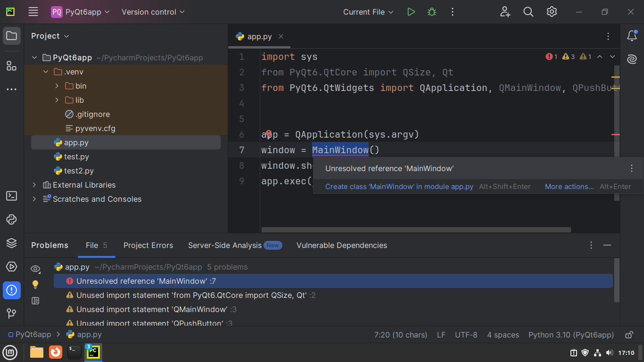644x362 pixels.
Task: Open the Git version control tool window
Action: pyautogui.click(x=12, y=313)
